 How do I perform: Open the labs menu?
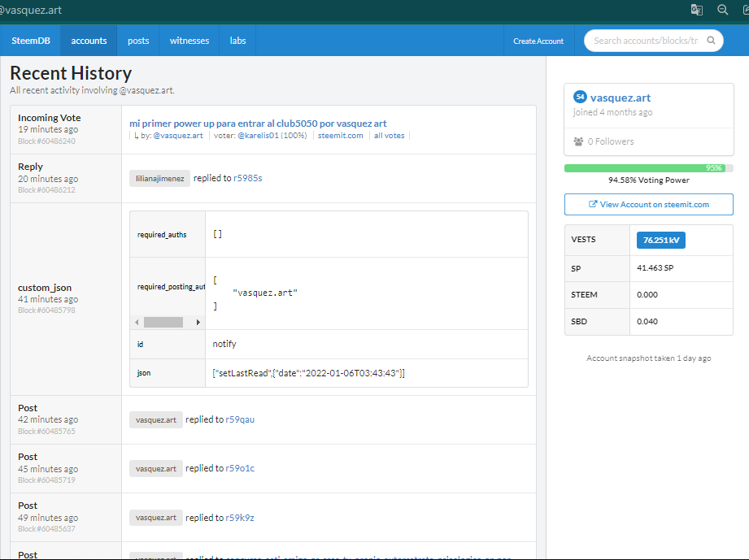point(237,41)
